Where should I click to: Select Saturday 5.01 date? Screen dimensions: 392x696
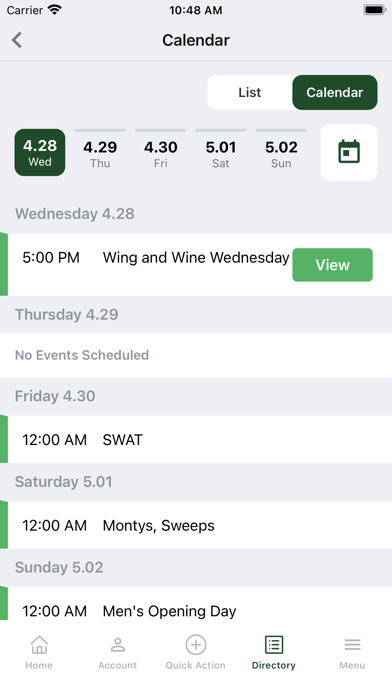(x=221, y=152)
